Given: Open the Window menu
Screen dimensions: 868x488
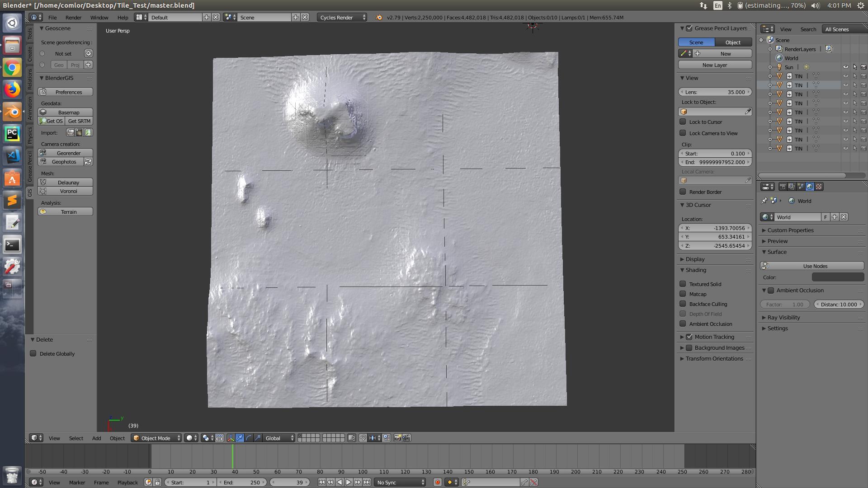Looking at the screenshot, I should [x=99, y=17].
